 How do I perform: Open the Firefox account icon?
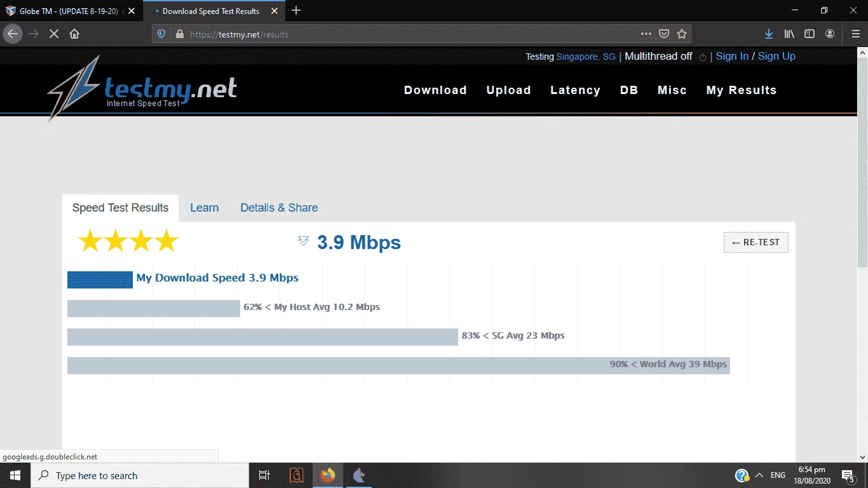(830, 34)
